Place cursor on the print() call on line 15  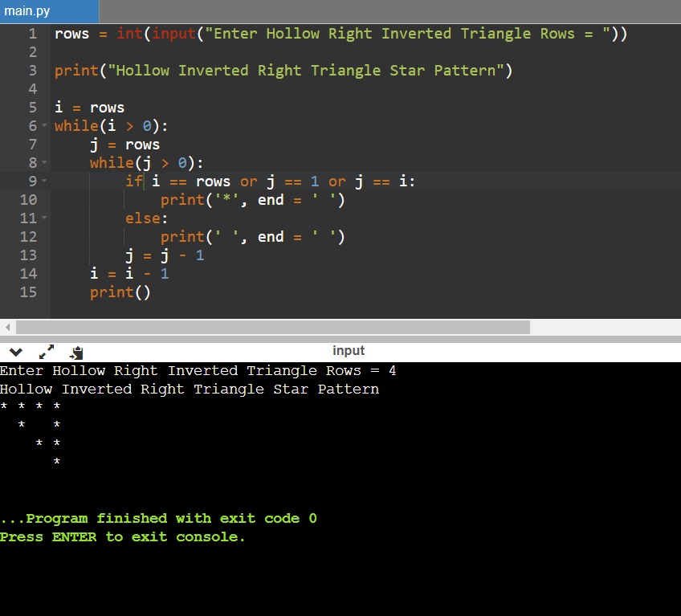coord(120,292)
